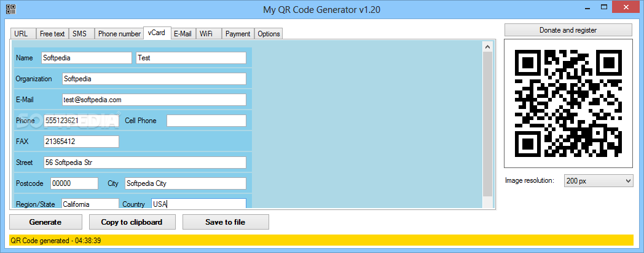Select the SMS tab

(x=81, y=34)
